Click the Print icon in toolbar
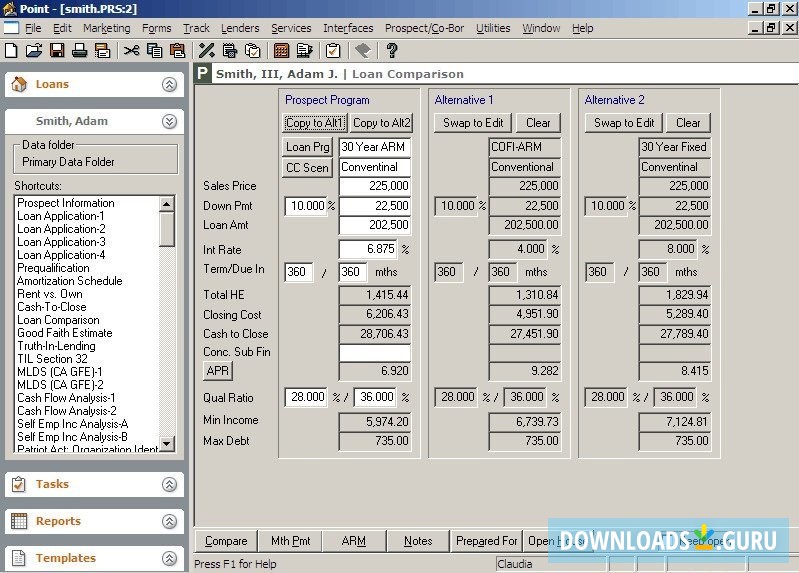This screenshot has width=799, height=573. coord(80,50)
